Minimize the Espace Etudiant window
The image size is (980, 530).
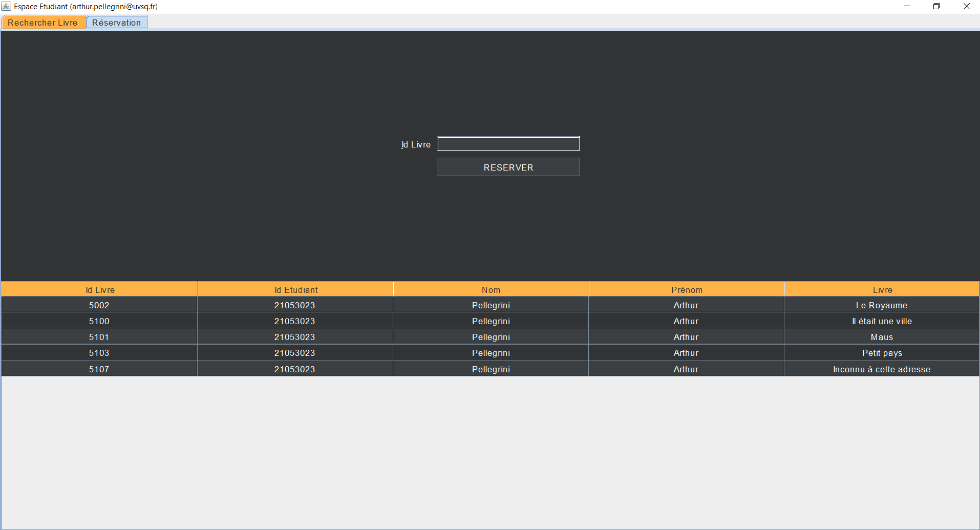[906, 6]
